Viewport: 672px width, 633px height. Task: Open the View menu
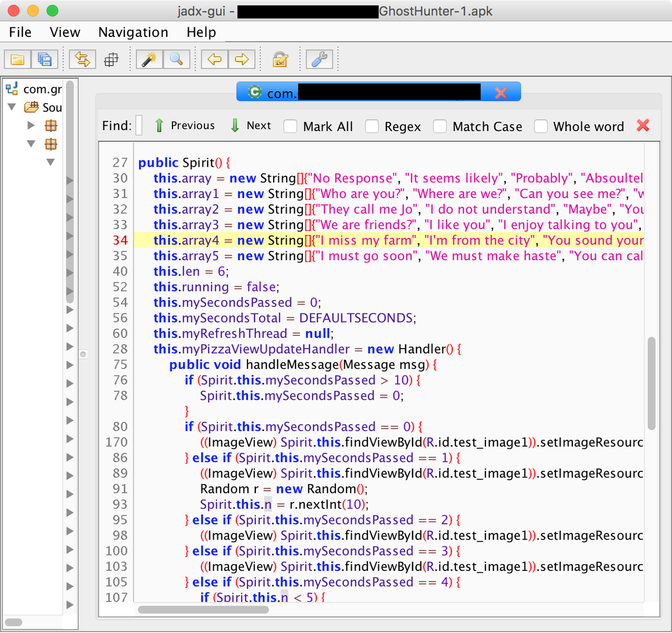[65, 32]
